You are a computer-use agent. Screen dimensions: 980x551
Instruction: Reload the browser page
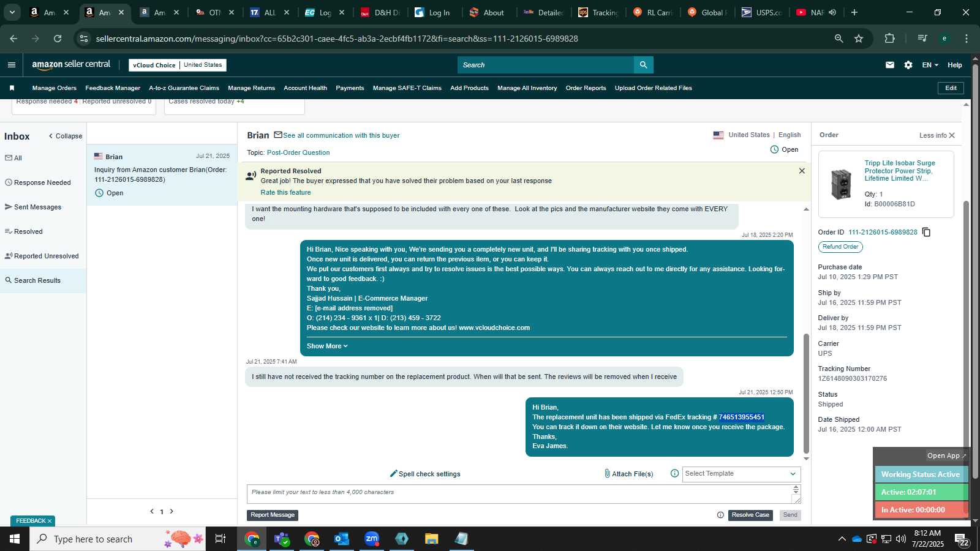tap(58, 39)
